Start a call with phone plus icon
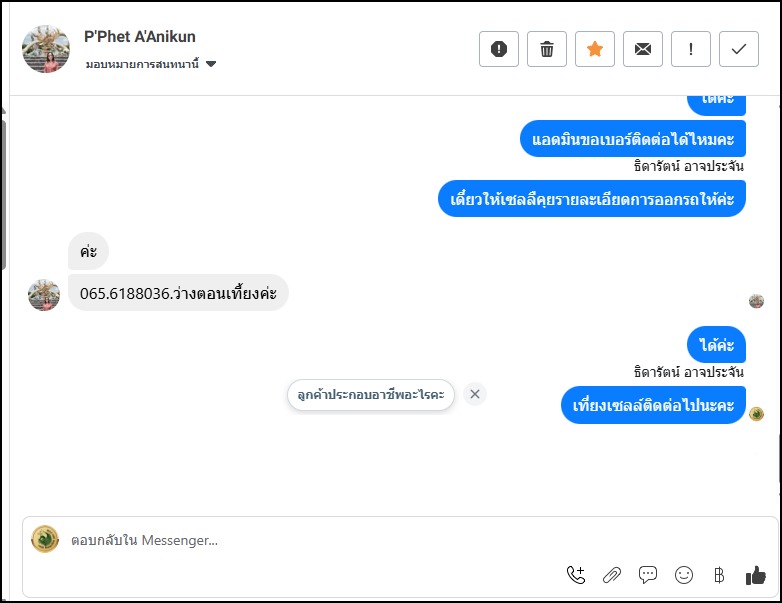 [x=576, y=575]
